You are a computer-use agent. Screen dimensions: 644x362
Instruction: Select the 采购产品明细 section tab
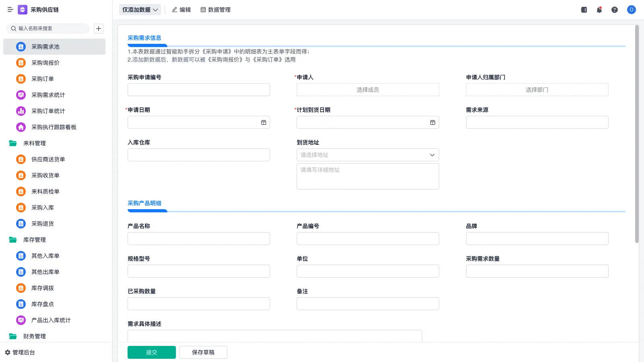click(x=144, y=203)
